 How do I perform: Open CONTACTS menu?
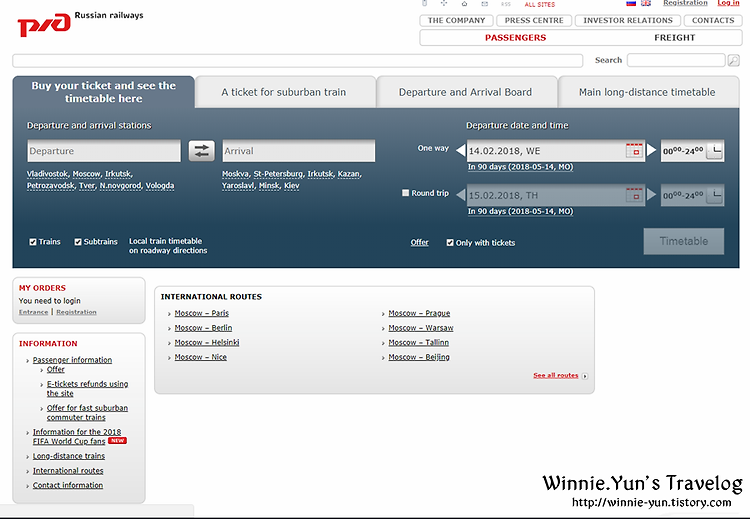pos(713,21)
